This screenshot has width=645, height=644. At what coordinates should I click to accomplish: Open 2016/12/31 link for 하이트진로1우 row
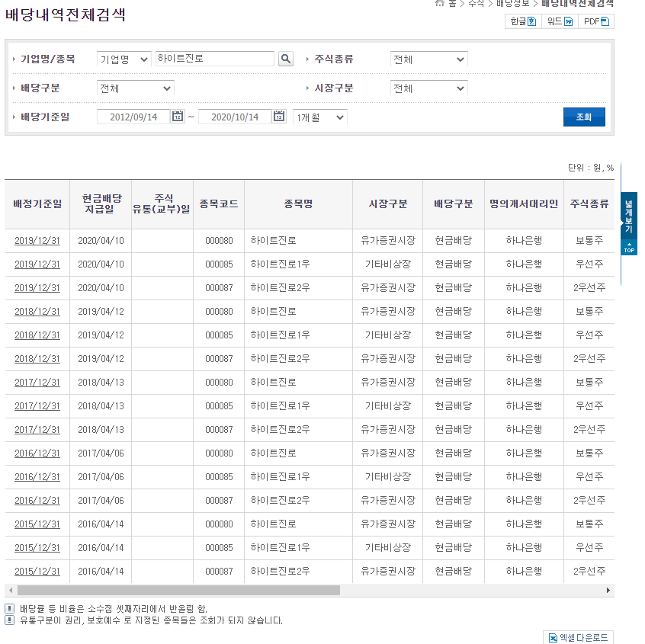click(x=37, y=477)
